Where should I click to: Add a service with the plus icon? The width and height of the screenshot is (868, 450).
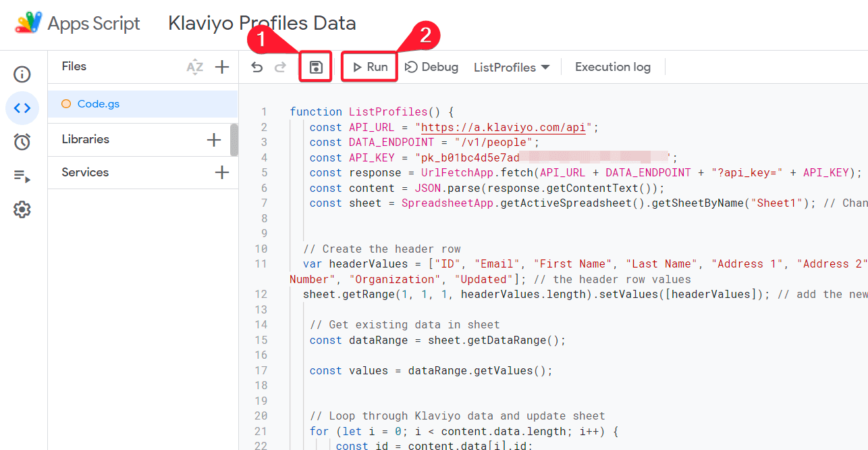pyautogui.click(x=222, y=172)
